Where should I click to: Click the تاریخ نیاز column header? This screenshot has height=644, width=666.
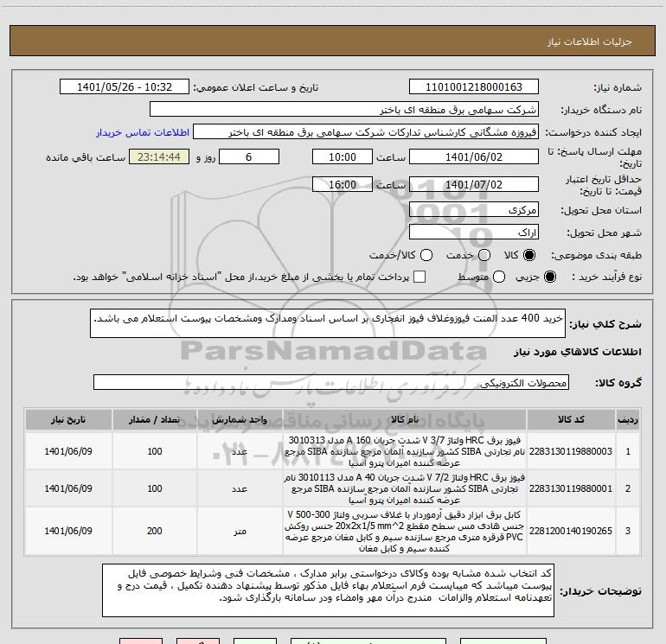[68, 420]
